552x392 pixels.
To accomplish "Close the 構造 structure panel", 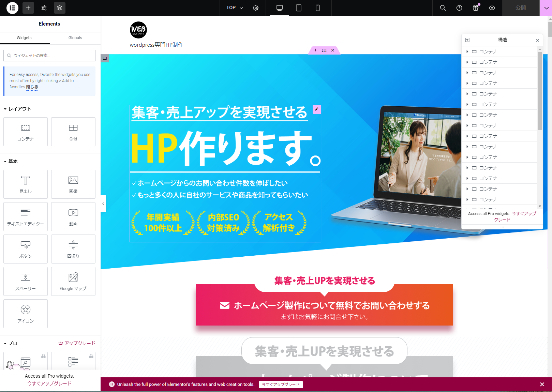I will point(537,40).
